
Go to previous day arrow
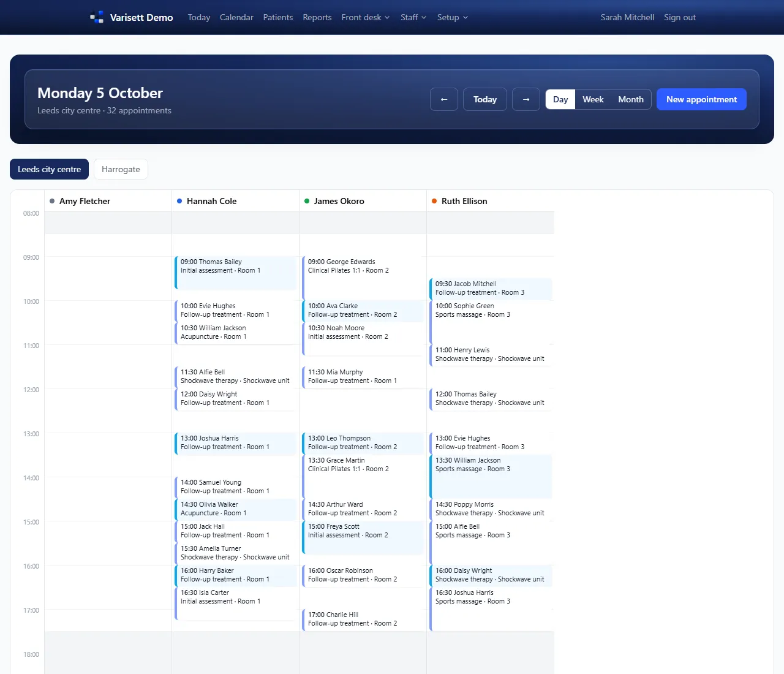444,99
